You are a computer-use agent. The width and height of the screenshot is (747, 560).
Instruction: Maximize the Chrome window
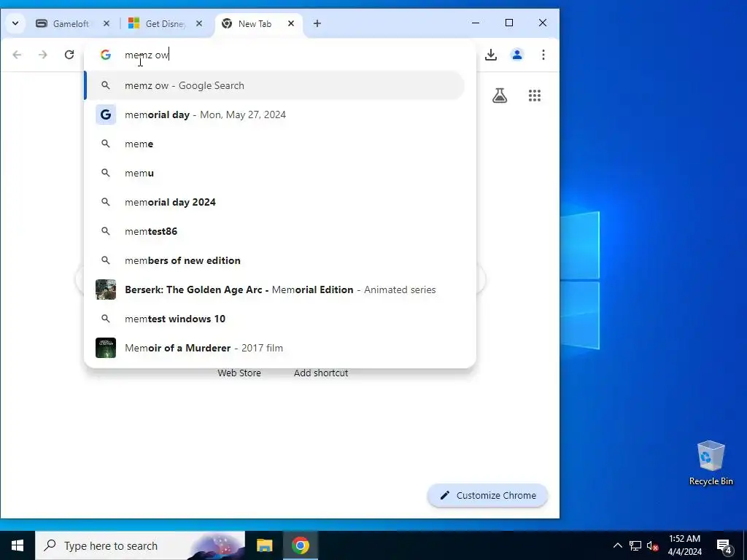[508, 23]
